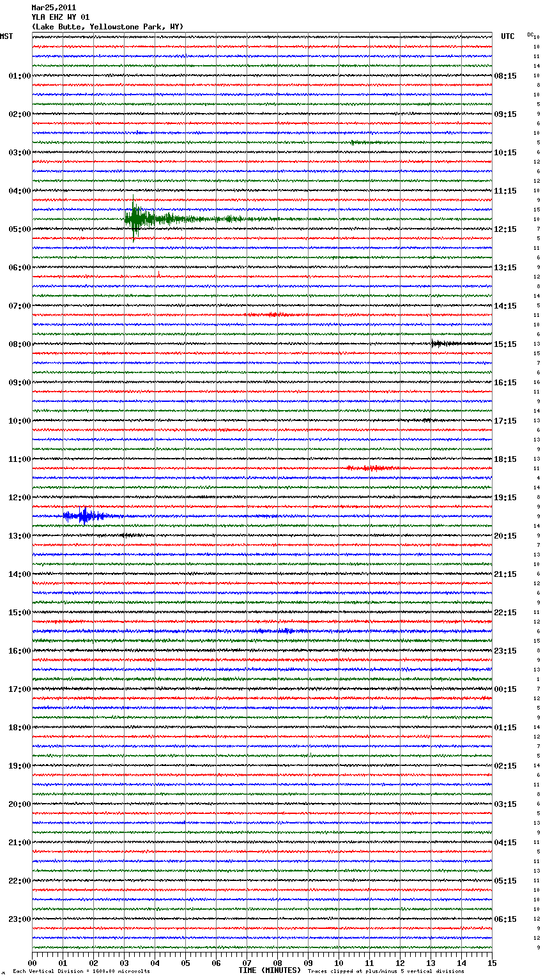The image size is (543, 980).
Task: Click the 15:15 UTC time label
Action: pos(505,344)
